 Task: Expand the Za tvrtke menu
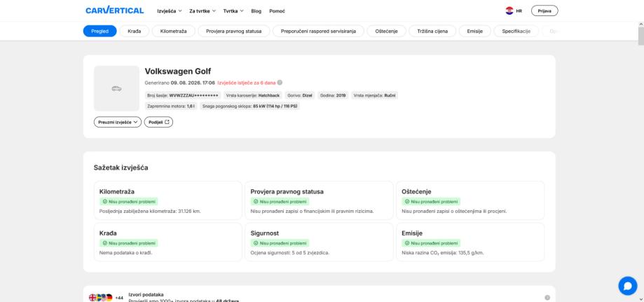coord(202,11)
